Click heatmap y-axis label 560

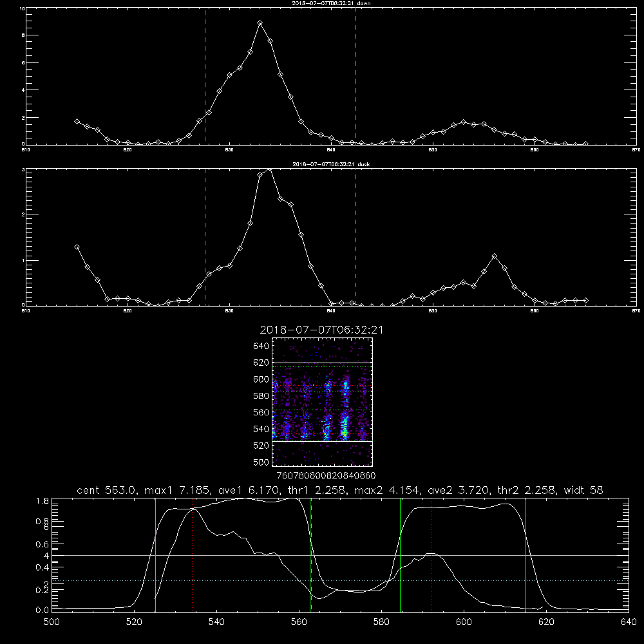coord(261,412)
